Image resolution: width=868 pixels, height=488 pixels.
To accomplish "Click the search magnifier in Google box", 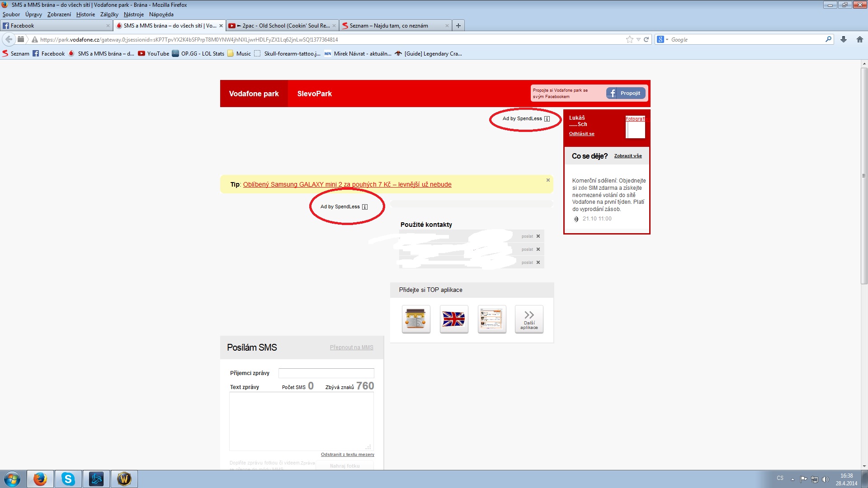I will point(828,39).
